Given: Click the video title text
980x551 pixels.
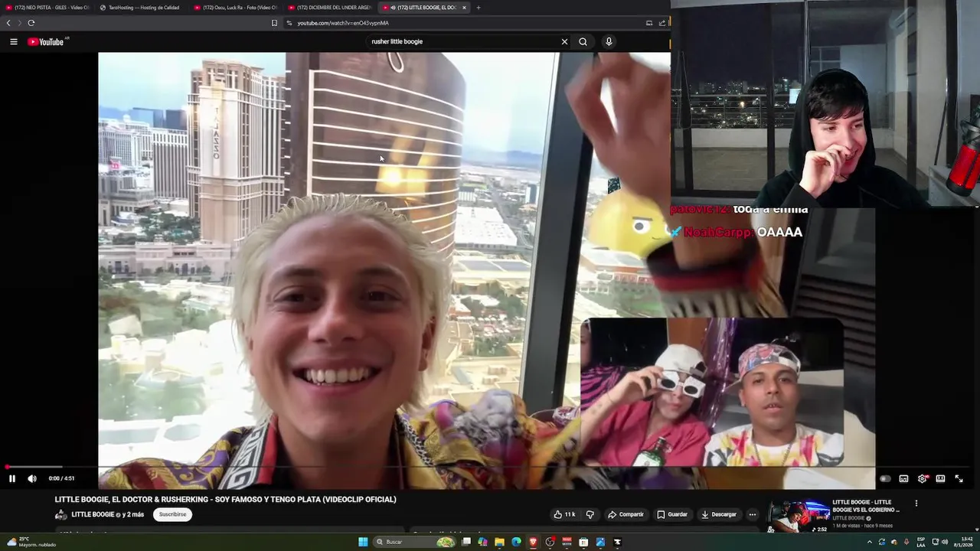Looking at the screenshot, I should tap(225, 499).
